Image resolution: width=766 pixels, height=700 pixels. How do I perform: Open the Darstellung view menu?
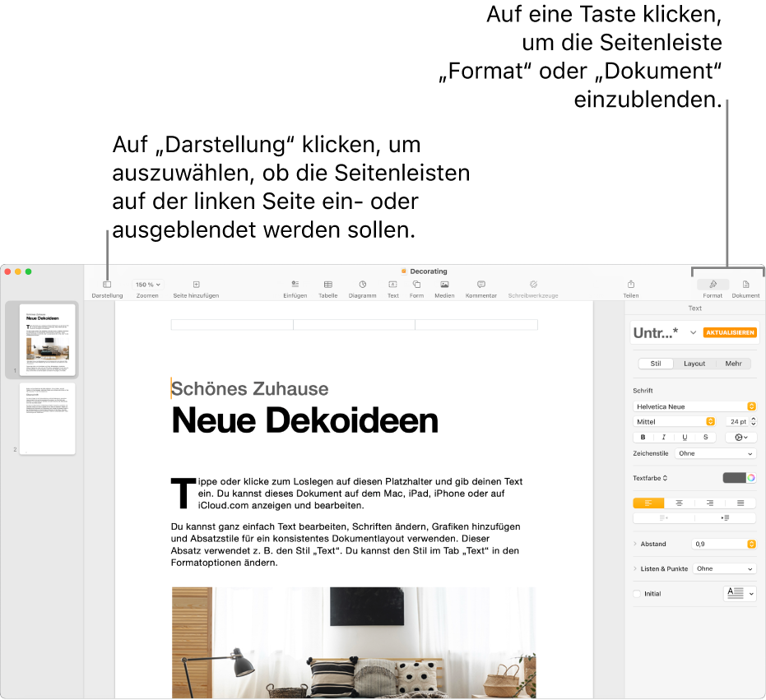pyautogui.click(x=107, y=285)
